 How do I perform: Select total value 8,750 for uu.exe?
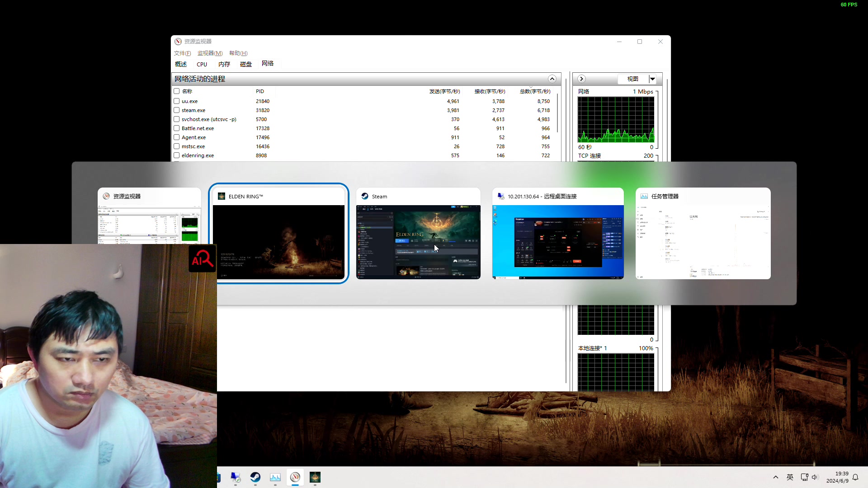(543, 101)
